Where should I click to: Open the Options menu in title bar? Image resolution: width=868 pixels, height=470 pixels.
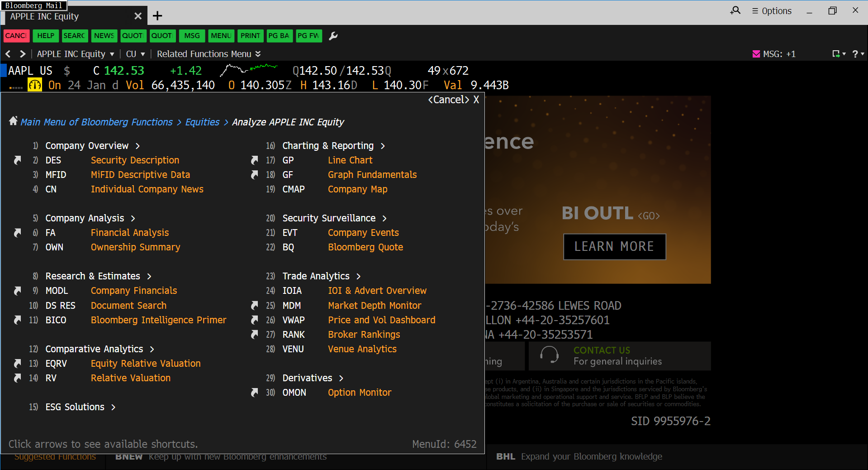coord(772,11)
